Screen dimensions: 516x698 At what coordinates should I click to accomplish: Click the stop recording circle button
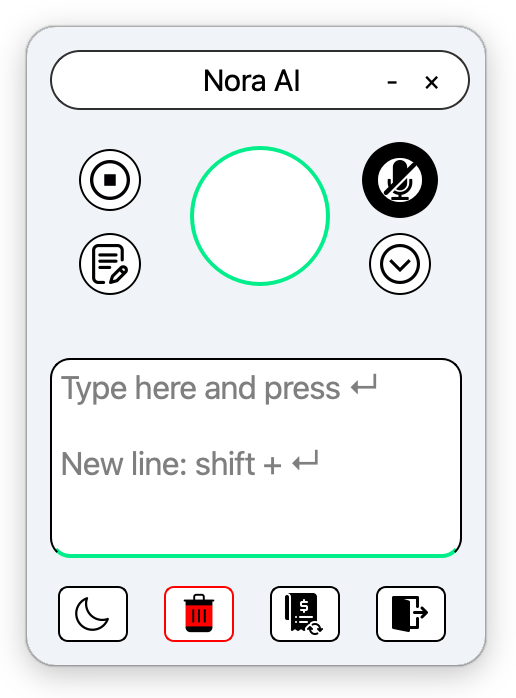point(110,180)
